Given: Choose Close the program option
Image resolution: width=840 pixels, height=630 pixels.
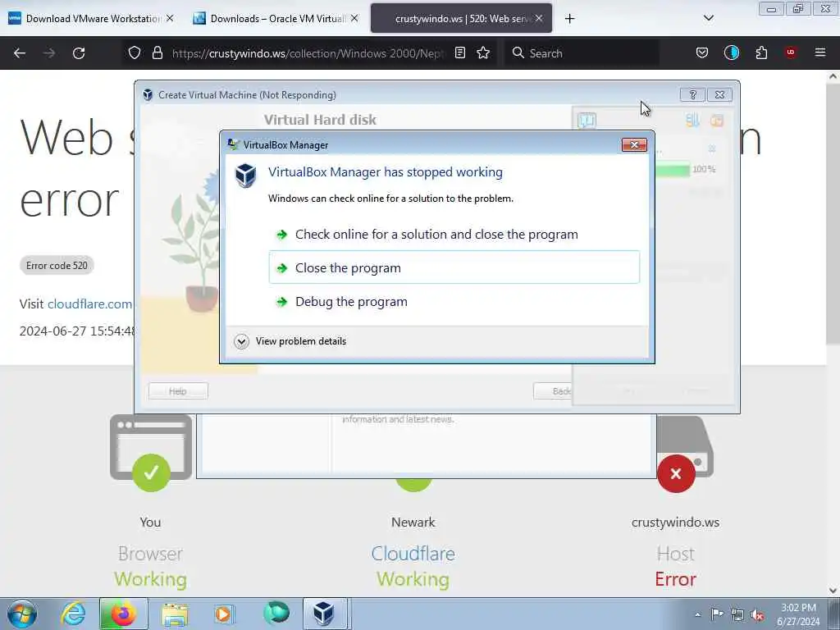Looking at the screenshot, I should click(x=454, y=267).
